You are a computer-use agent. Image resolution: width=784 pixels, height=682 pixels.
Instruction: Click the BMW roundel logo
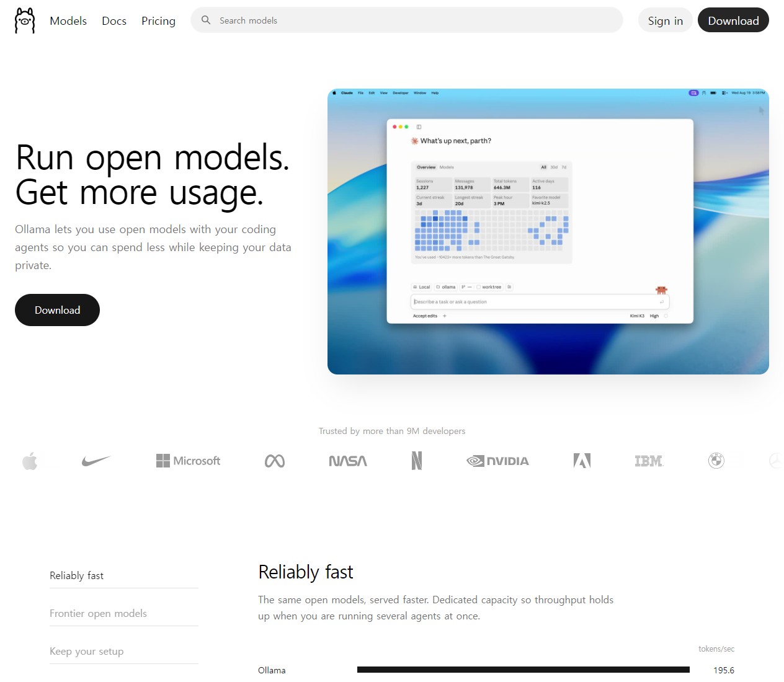716,461
